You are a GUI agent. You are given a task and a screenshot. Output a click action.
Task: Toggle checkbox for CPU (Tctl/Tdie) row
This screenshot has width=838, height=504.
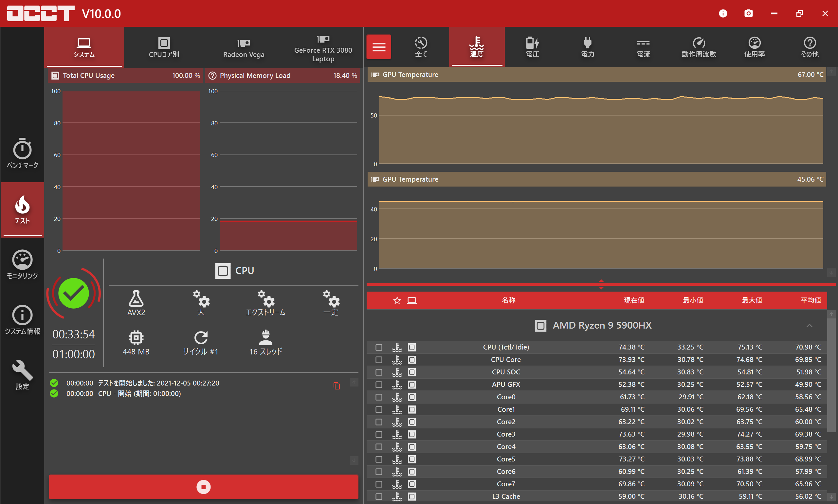tap(379, 347)
